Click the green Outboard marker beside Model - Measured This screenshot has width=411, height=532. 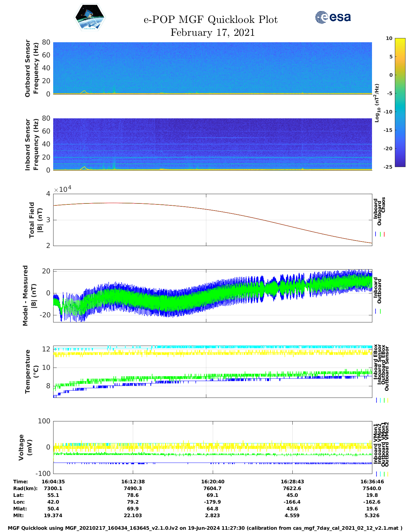380,311
